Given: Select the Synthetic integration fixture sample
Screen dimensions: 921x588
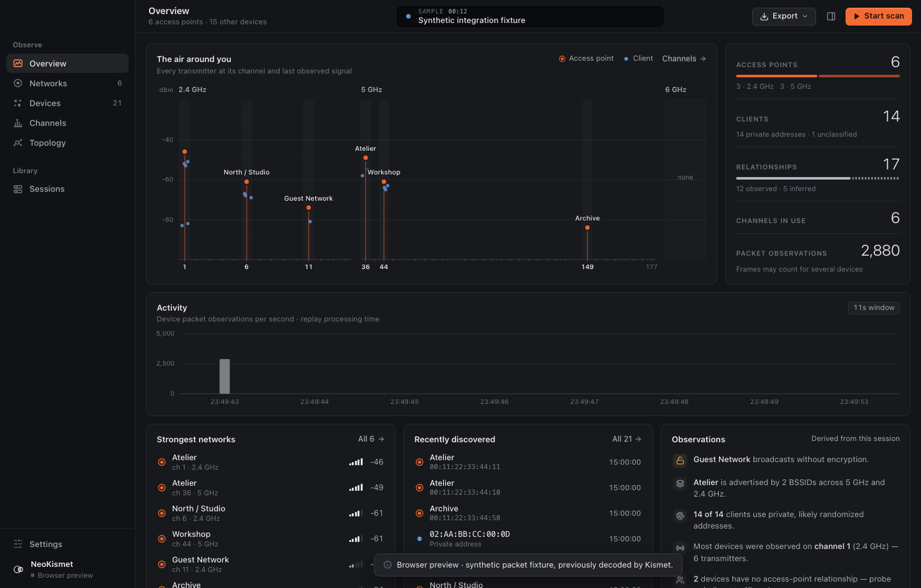Looking at the screenshot, I should (x=530, y=16).
